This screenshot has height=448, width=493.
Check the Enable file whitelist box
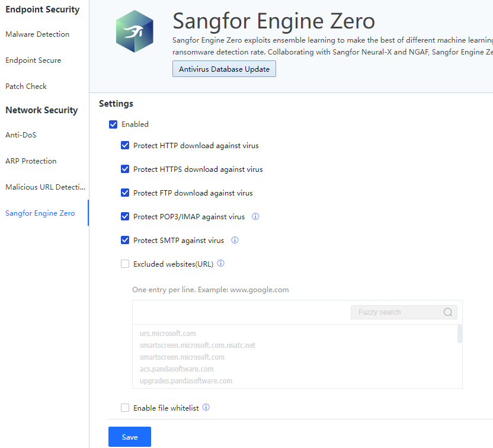coord(125,408)
